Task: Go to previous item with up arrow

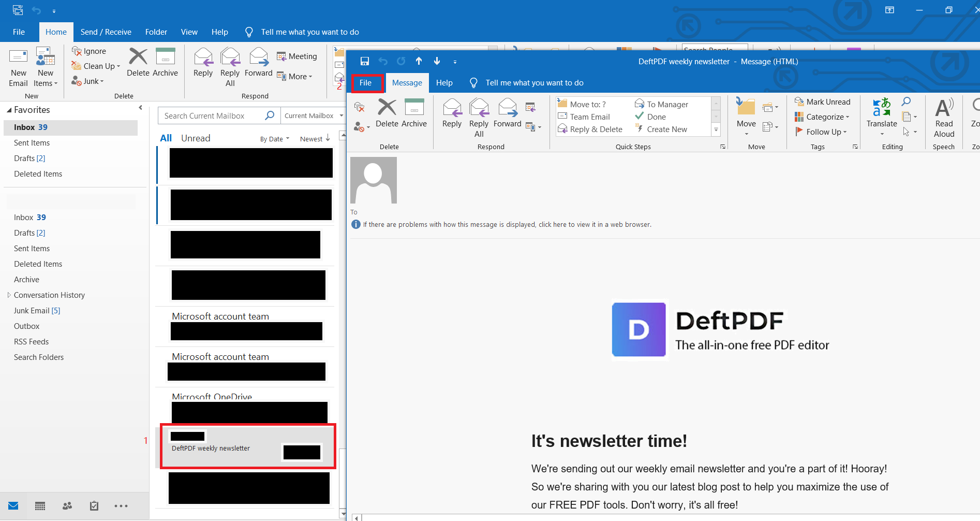Action: pos(419,61)
